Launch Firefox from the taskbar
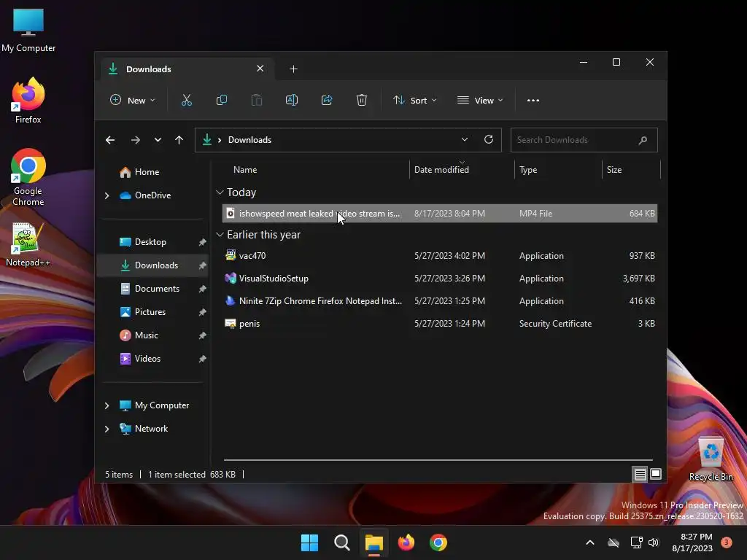The width and height of the screenshot is (747, 560). [406, 542]
